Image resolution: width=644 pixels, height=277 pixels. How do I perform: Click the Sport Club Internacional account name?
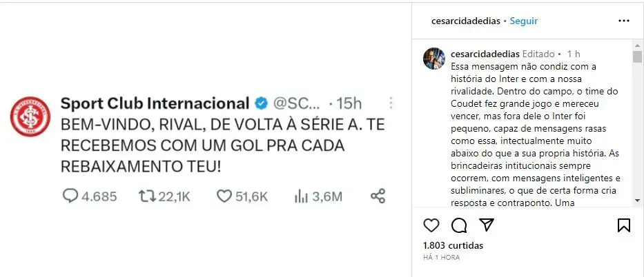155,103
